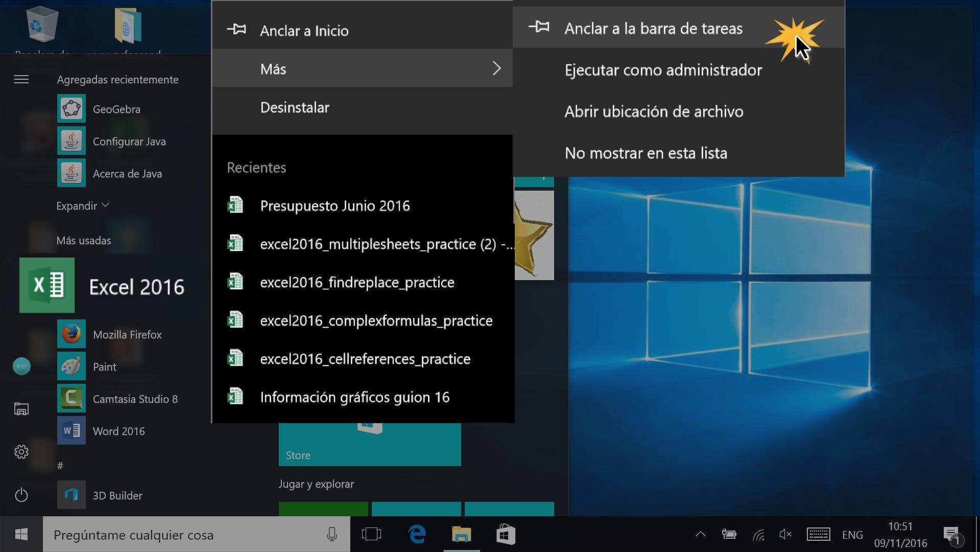Screen dimensions: 980x552
Task: Open the Wi-Fi network tray icon
Action: (759, 535)
